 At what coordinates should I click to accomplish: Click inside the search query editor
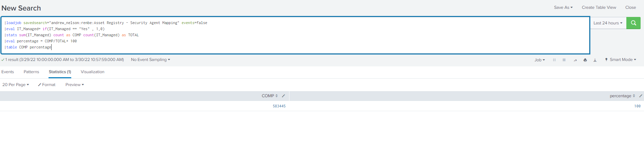[295, 35]
